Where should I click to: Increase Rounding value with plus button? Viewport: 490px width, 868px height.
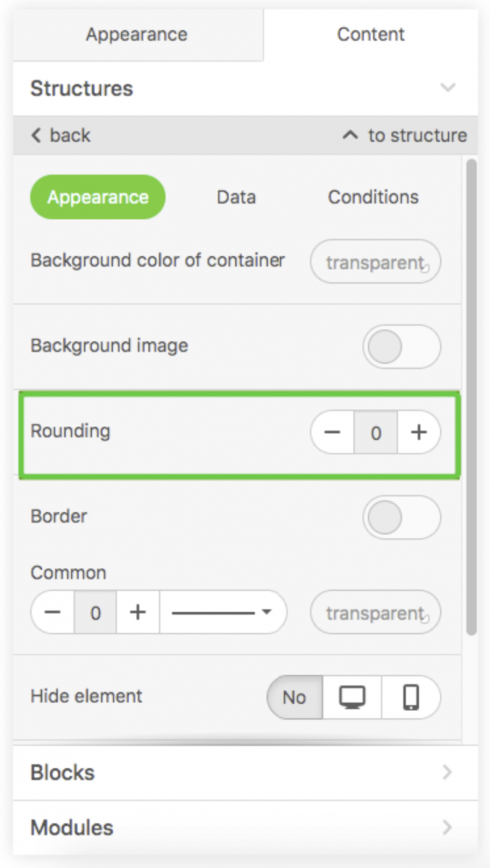tap(419, 433)
